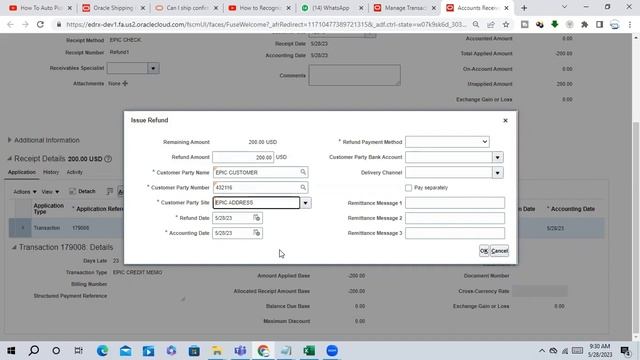Image resolution: width=640 pixels, height=360 pixels.
Task: Open Receipt Details help icon
Action: (x=108, y=159)
